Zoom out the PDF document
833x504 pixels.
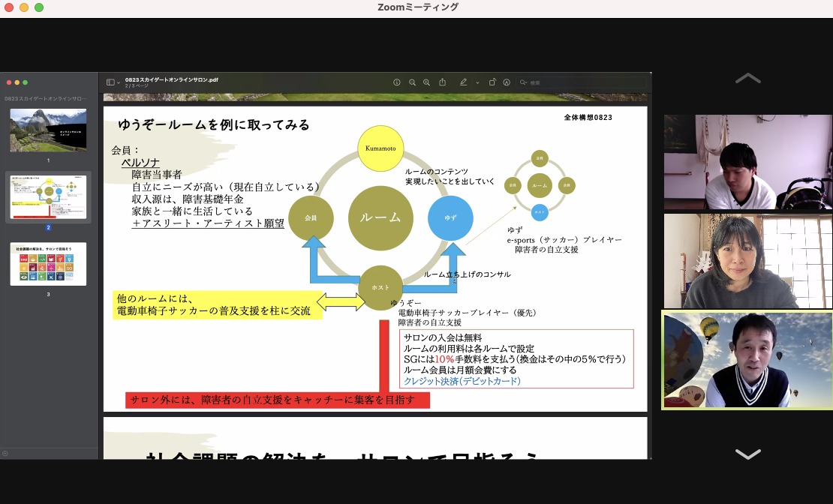(x=412, y=82)
